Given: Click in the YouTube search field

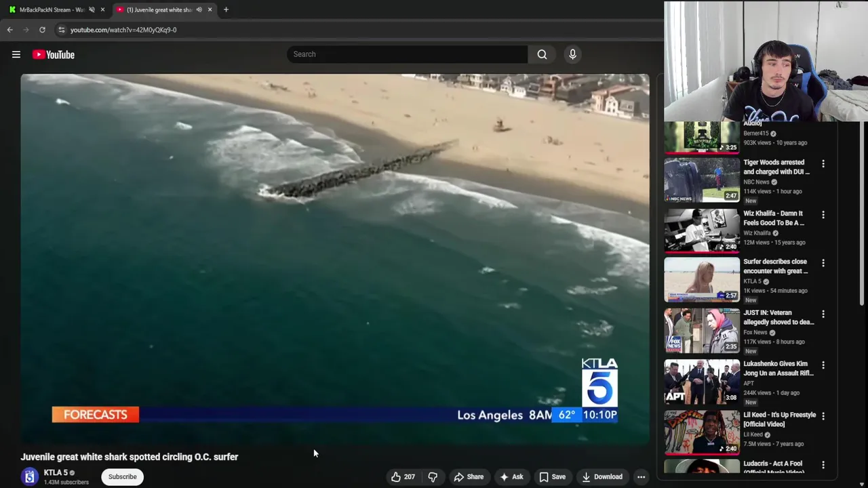Looking at the screenshot, I should click(x=407, y=54).
